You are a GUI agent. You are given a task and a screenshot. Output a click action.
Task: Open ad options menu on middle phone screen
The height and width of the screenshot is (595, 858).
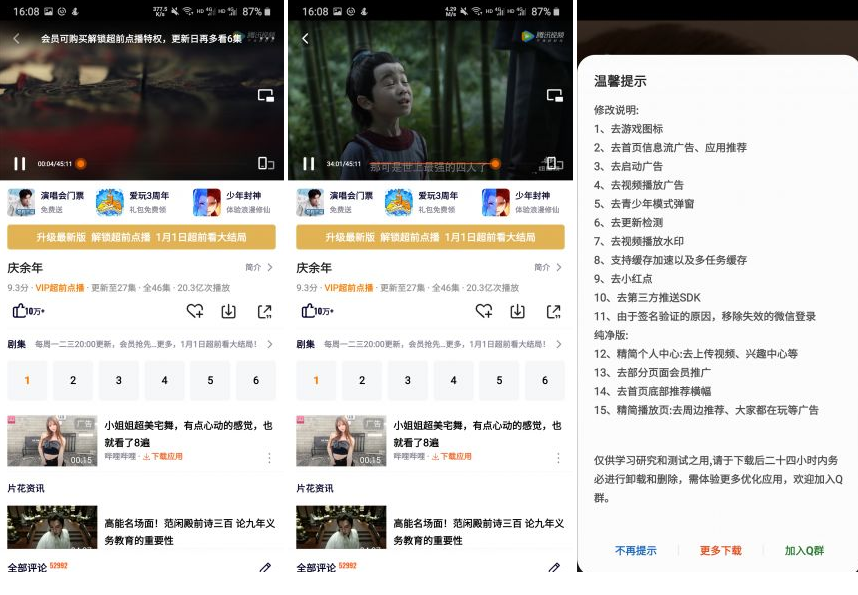coord(558,458)
